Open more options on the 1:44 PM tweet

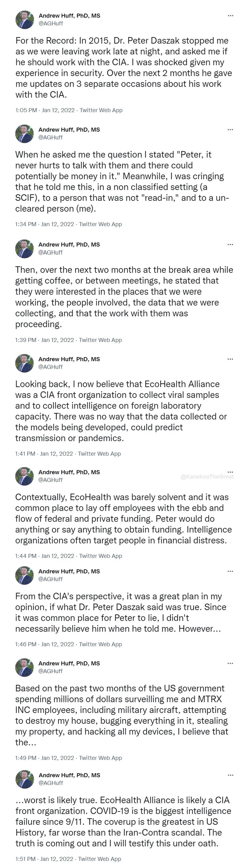point(230,472)
